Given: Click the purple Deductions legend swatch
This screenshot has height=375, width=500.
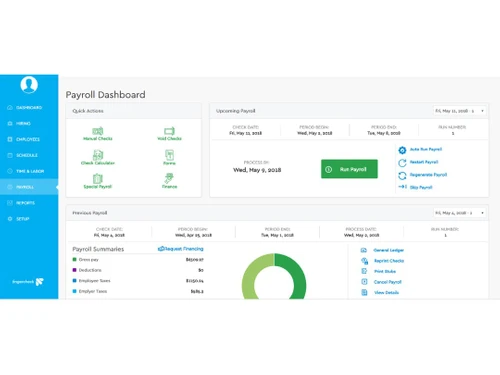Looking at the screenshot, I should 74,270.
